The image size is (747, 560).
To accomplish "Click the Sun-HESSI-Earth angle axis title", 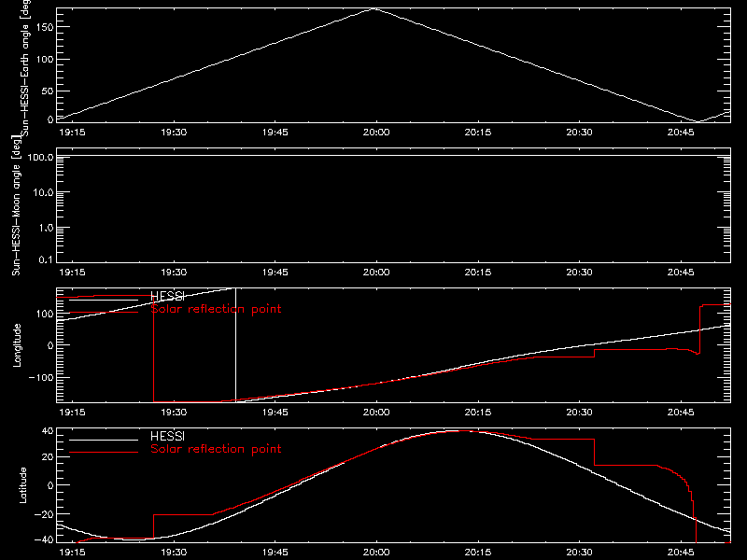I will 25,68.
